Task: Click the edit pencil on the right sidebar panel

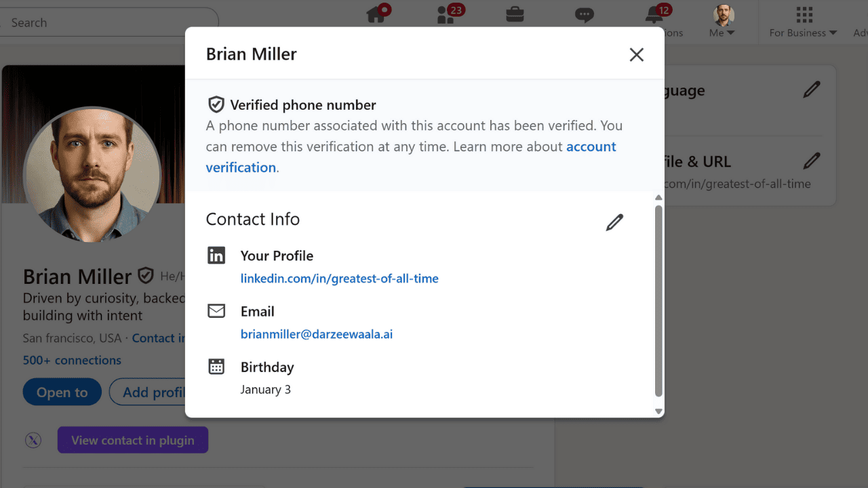Action: [811, 89]
